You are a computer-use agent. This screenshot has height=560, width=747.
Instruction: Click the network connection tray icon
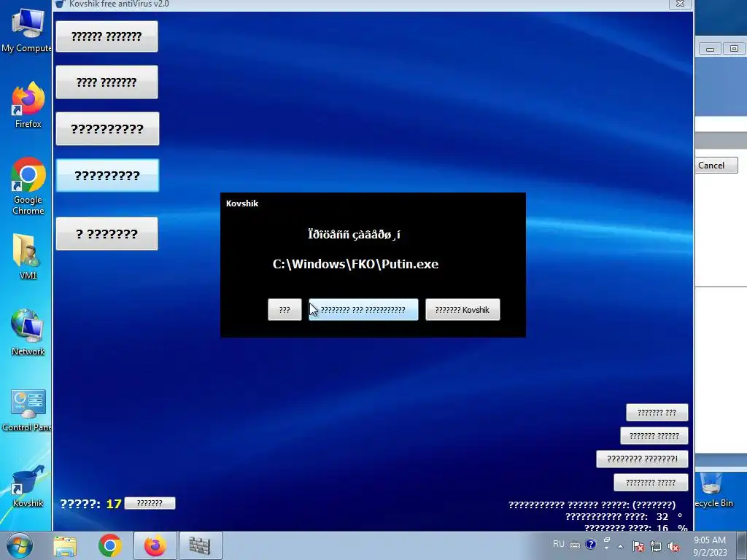656,546
